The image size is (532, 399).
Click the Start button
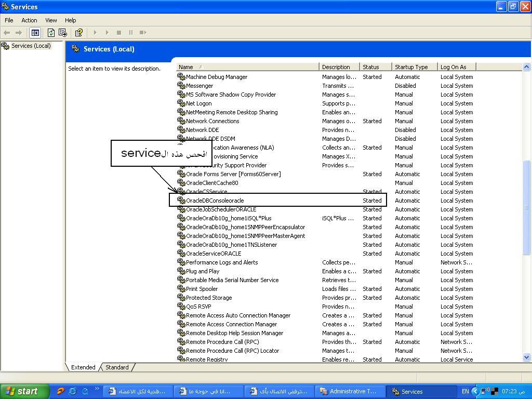[x=24, y=391]
